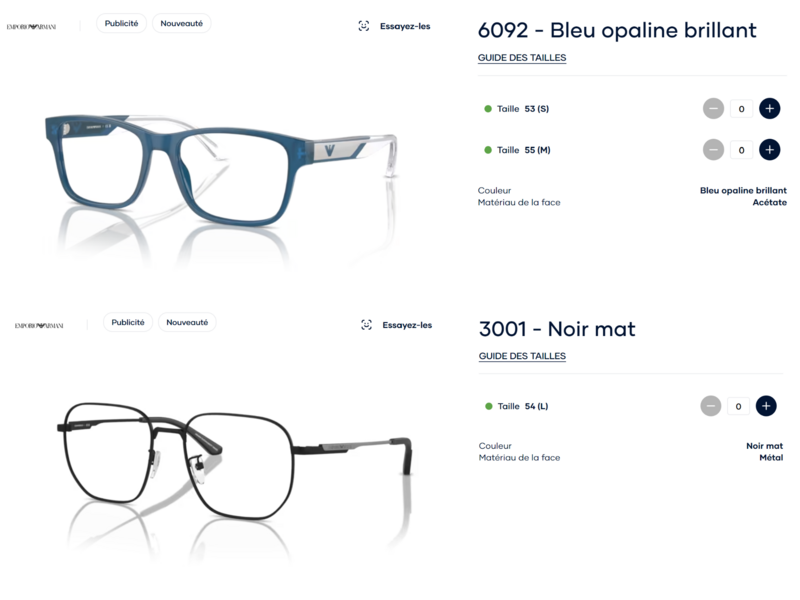Click virtual try-on face icon for black frame
Image resolution: width=800 pixels, height=600 pixels.
coord(366,324)
